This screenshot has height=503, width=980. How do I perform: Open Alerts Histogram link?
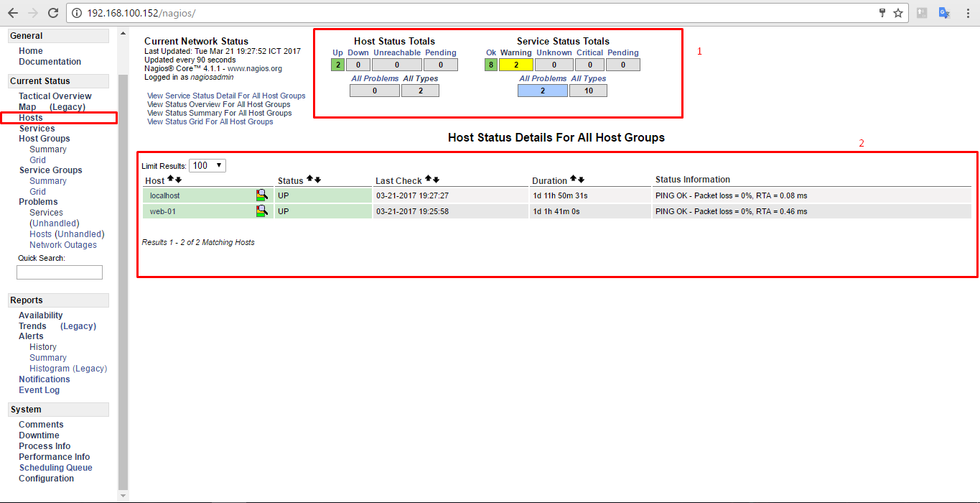tap(50, 369)
